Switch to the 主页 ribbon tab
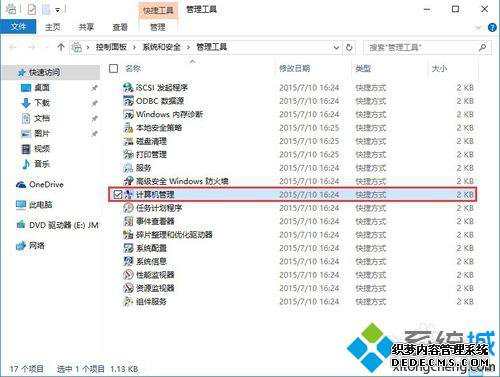This screenshot has width=500, height=377. point(53,27)
